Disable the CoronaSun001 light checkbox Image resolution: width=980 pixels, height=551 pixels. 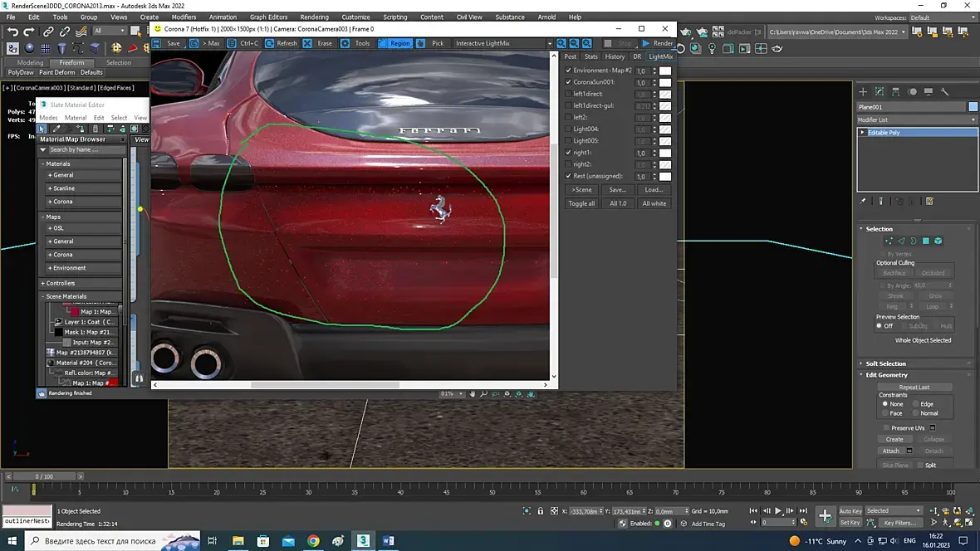(569, 82)
